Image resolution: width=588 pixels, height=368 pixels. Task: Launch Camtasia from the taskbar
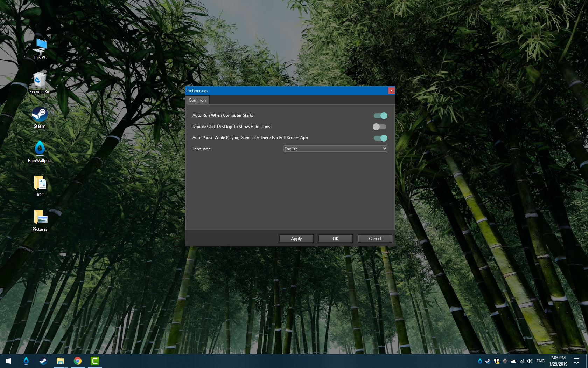[94, 361]
